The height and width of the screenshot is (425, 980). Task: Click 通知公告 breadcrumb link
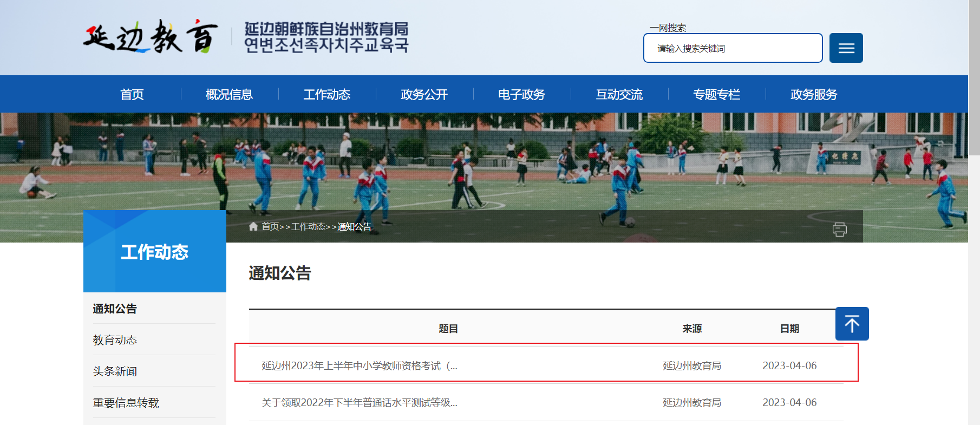pos(355,226)
